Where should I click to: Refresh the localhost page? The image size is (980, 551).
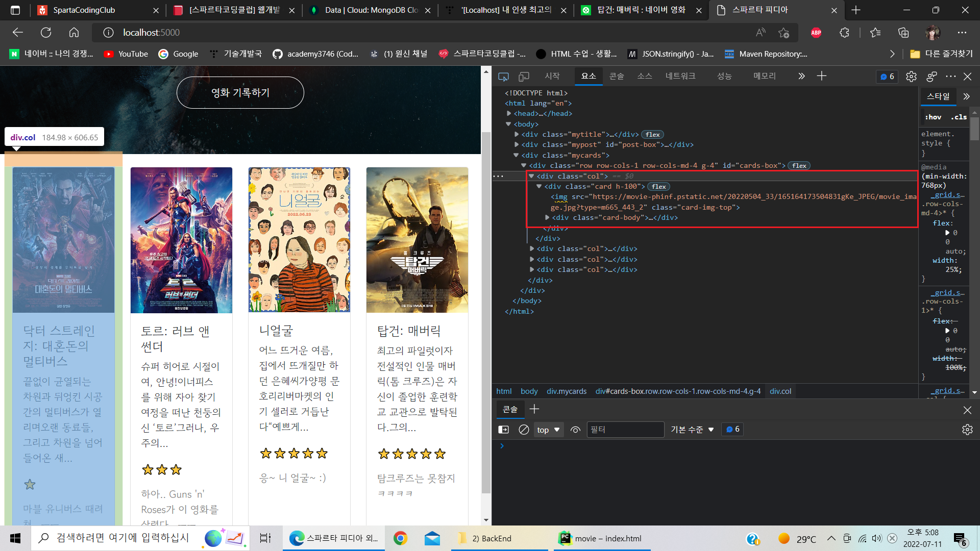[x=46, y=33]
